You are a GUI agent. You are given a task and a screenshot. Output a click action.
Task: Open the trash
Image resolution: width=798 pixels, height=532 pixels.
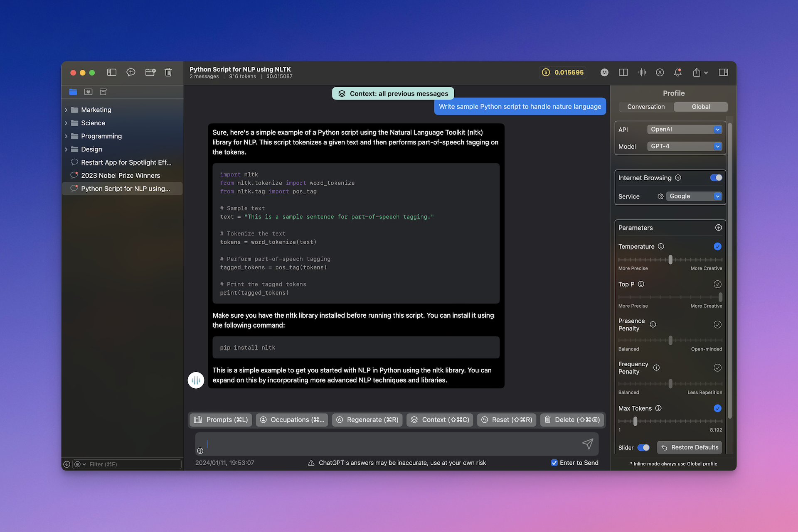(168, 72)
